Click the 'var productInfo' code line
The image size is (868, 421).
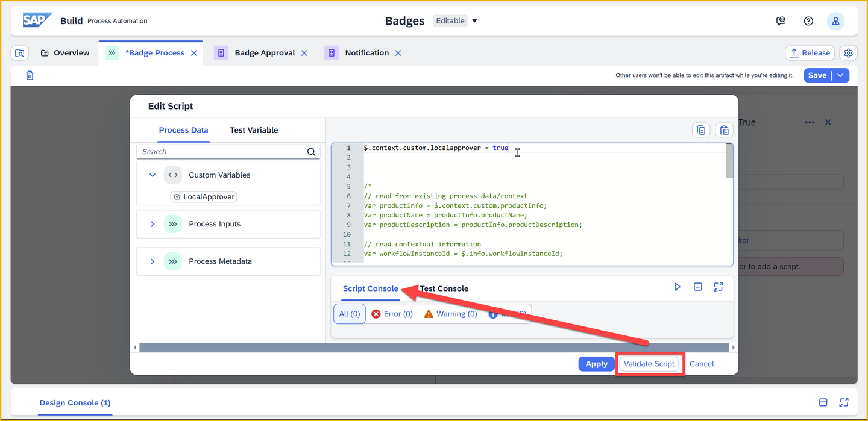click(x=455, y=205)
